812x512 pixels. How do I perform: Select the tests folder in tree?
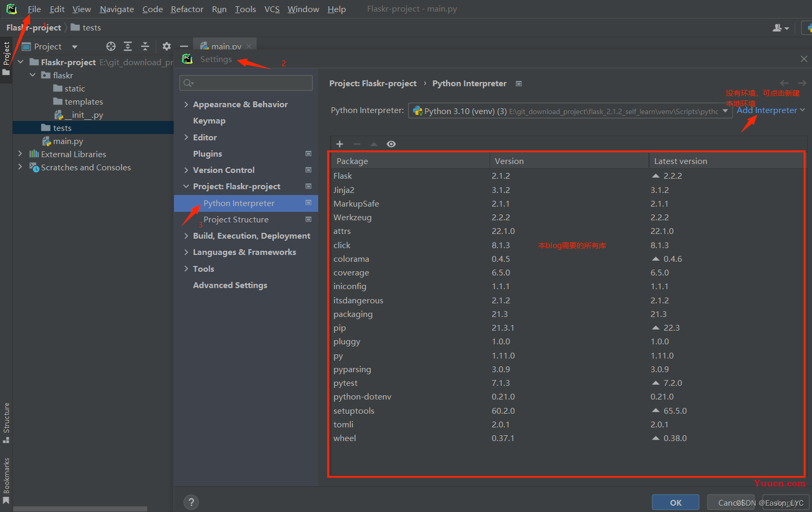(x=93, y=128)
